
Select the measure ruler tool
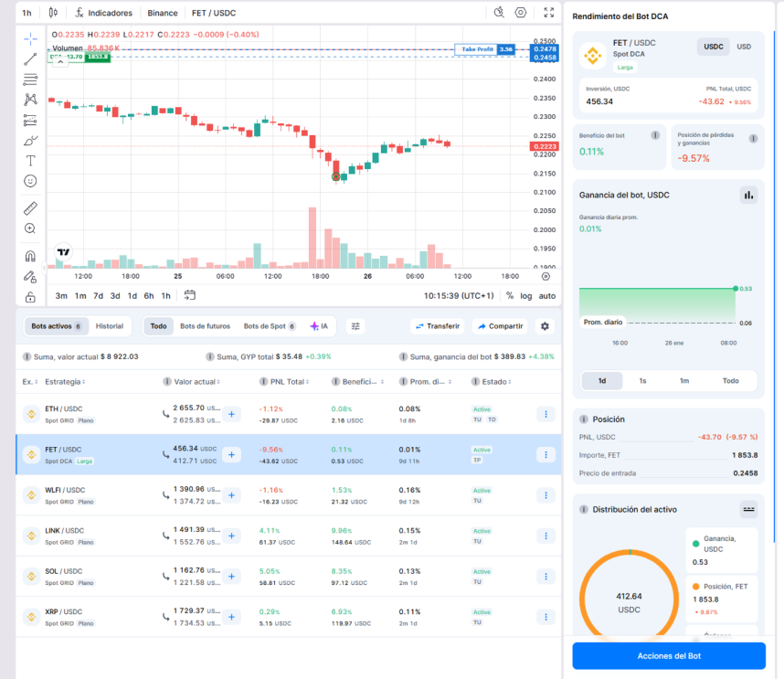point(30,209)
